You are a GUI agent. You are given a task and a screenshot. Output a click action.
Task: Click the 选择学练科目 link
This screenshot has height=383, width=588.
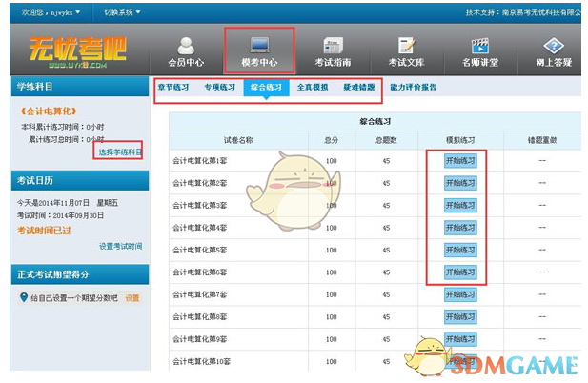(x=120, y=151)
